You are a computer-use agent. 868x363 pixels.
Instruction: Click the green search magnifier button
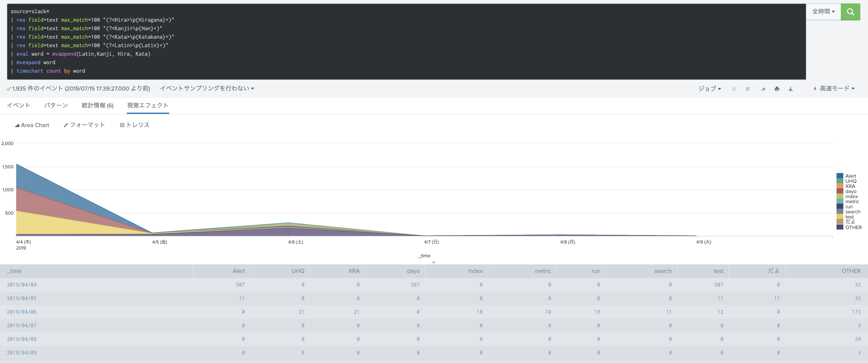pos(850,12)
